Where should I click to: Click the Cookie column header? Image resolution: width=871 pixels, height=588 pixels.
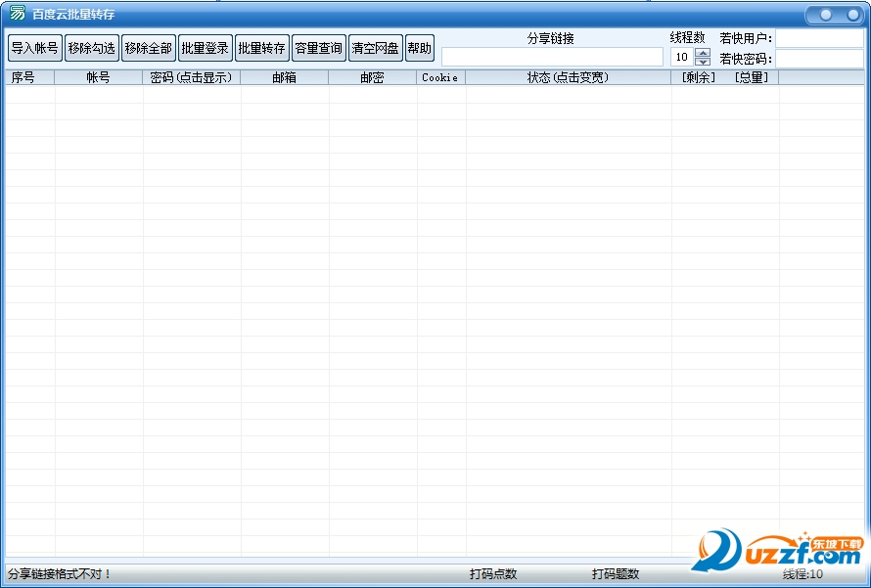pyautogui.click(x=441, y=77)
